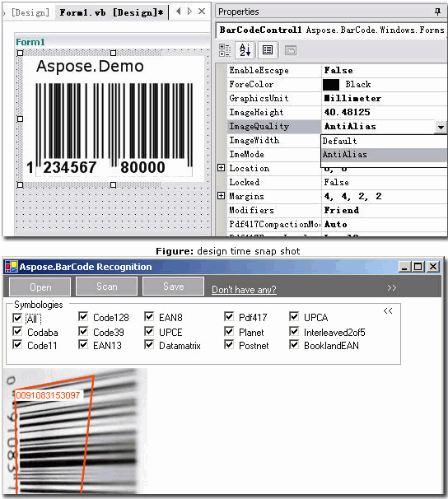Sort properties alphabetically

(x=245, y=50)
